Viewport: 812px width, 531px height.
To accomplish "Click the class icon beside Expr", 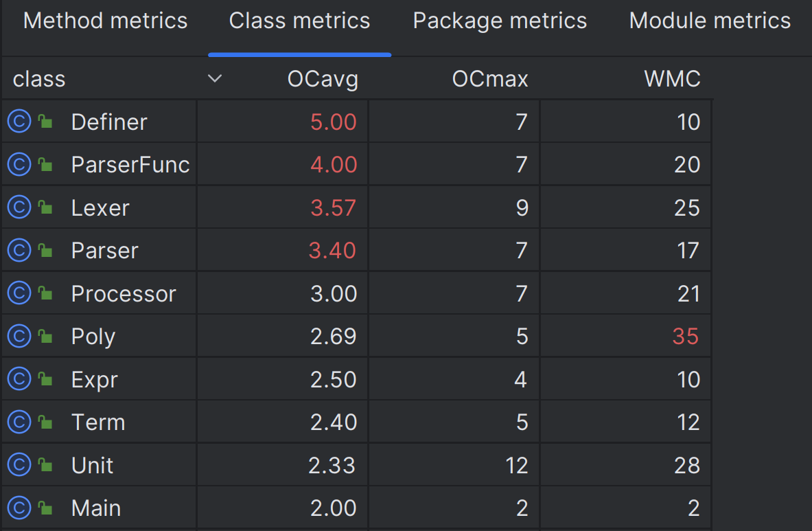I will pyautogui.click(x=19, y=380).
